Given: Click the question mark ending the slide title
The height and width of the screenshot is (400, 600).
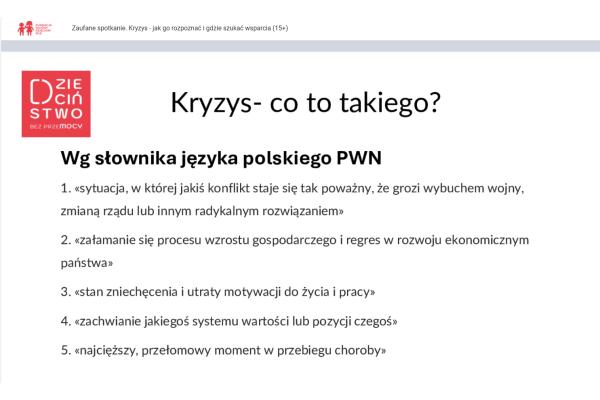Looking at the screenshot, I should point(430,103).
